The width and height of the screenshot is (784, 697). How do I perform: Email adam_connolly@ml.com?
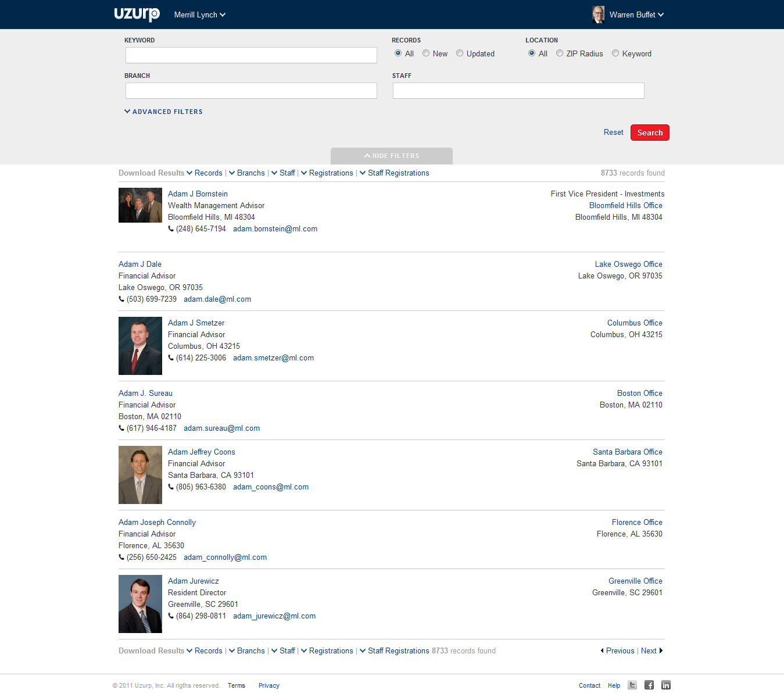(x=225, y=557)
